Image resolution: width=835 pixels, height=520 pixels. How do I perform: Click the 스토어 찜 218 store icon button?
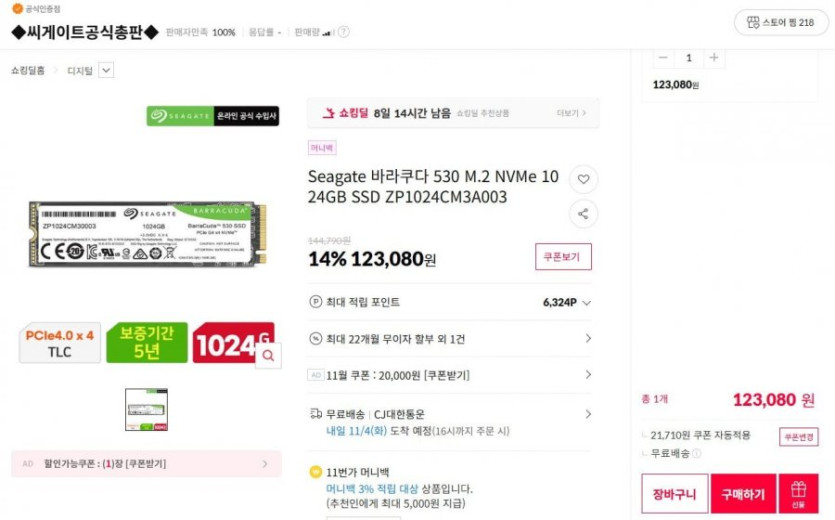[781, 22]
